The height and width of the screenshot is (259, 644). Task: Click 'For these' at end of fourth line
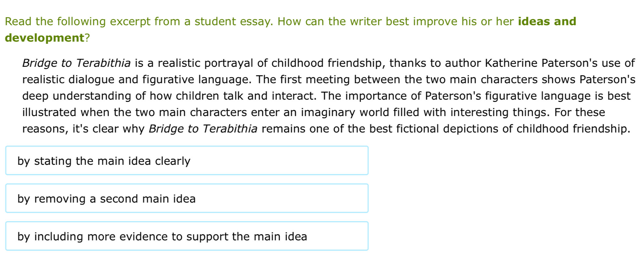click(x=579, y=112)
